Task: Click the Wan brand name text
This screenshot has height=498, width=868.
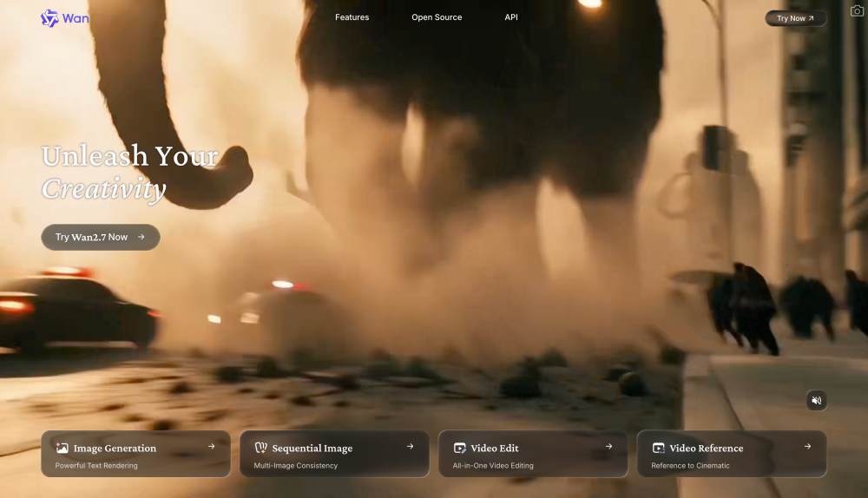Action: (x=76, y=18)
